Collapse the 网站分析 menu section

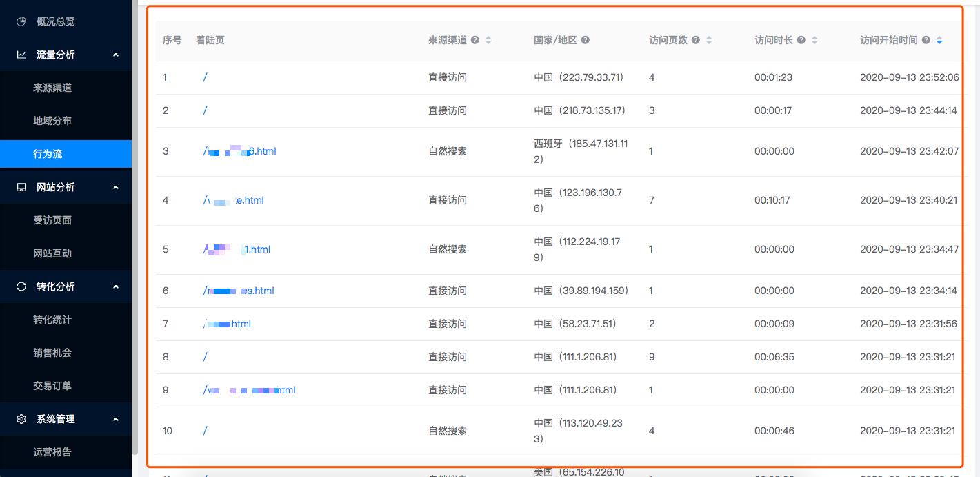(116, 187)
